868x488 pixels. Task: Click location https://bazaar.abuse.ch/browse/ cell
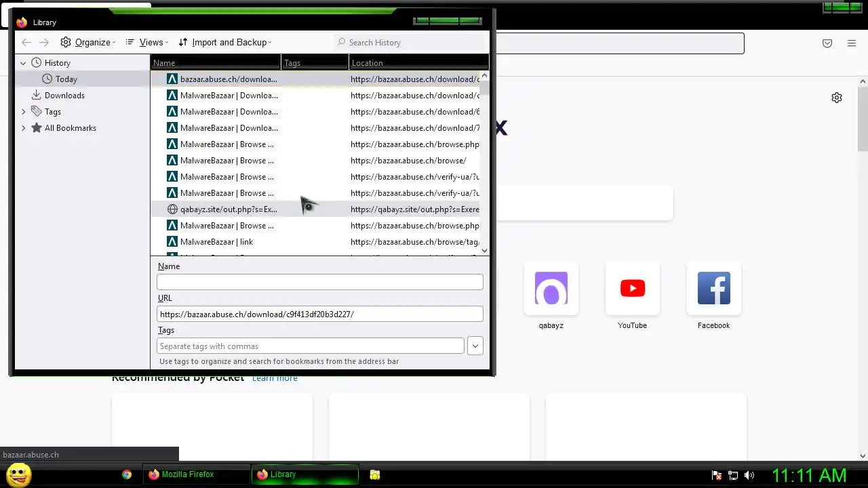(x=408, y=161)
